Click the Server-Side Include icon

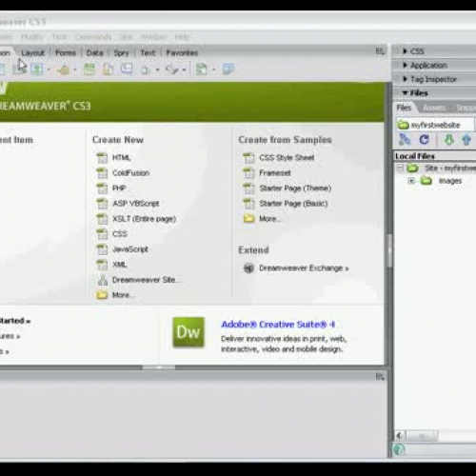(108, 69)
